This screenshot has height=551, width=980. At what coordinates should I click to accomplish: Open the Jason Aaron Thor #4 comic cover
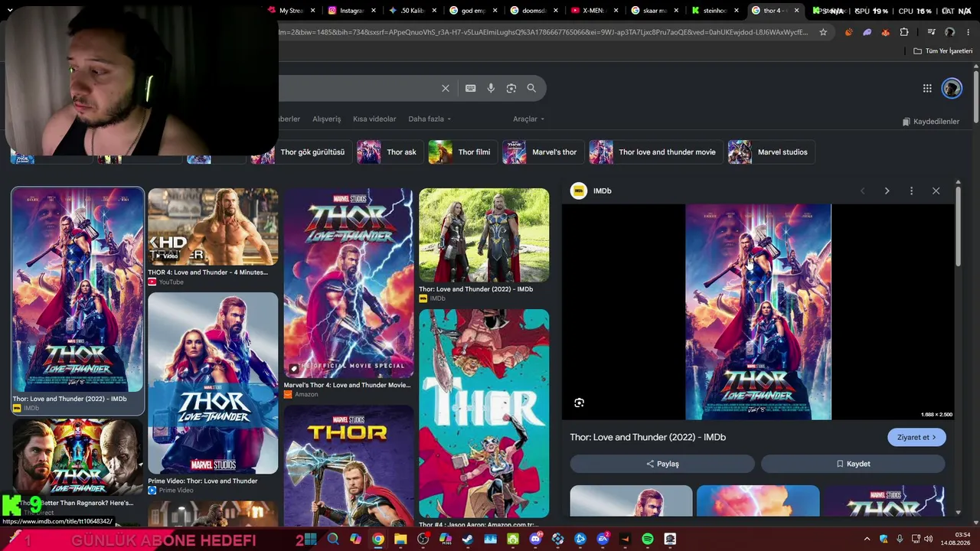click(x=484, y=413)
